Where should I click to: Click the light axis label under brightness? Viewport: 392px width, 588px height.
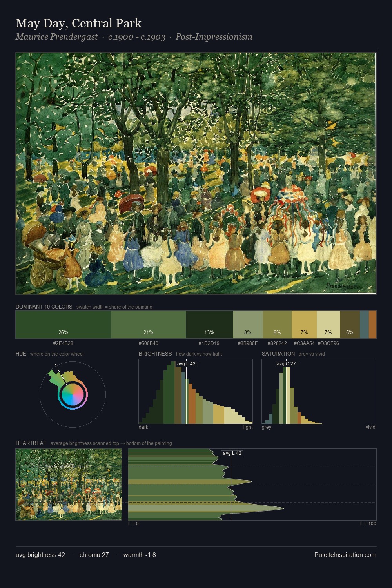(248, 427)
